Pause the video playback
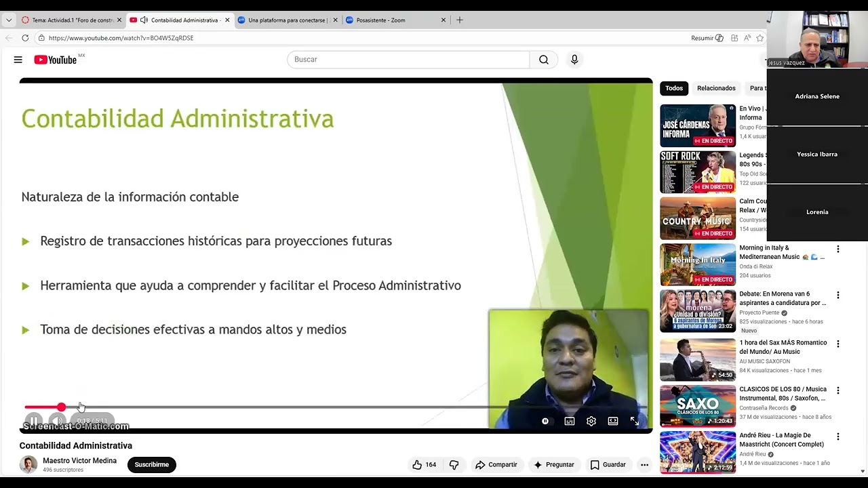Viewport: 868px width, 488px height. point(33,421)
